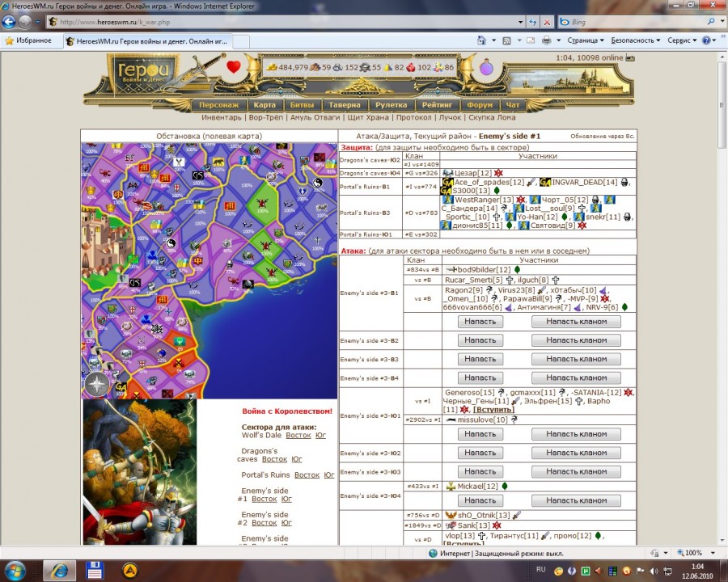Open the Таверна menu tab
This screenshot has height=582, width=728.
pos(345,105)
